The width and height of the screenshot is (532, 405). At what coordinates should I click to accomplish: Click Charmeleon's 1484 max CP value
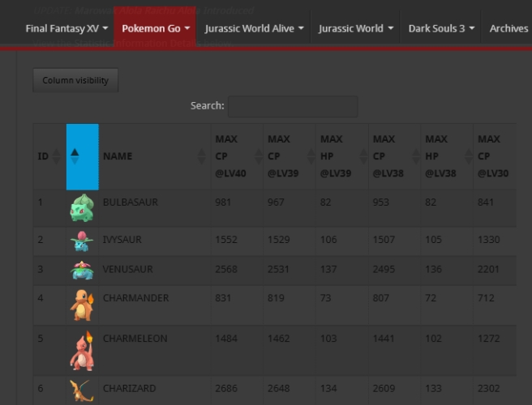coord(226,339)
